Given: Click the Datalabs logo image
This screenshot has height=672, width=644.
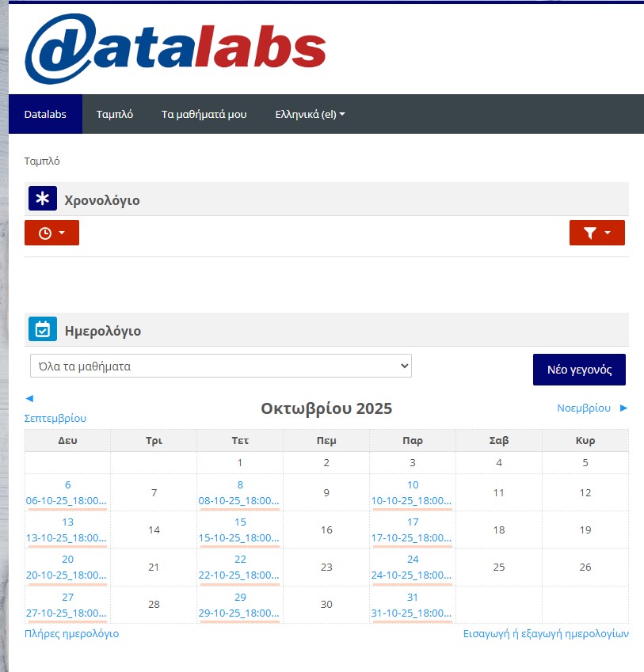Looking at the screenshot, I should (x=175, y=49).
